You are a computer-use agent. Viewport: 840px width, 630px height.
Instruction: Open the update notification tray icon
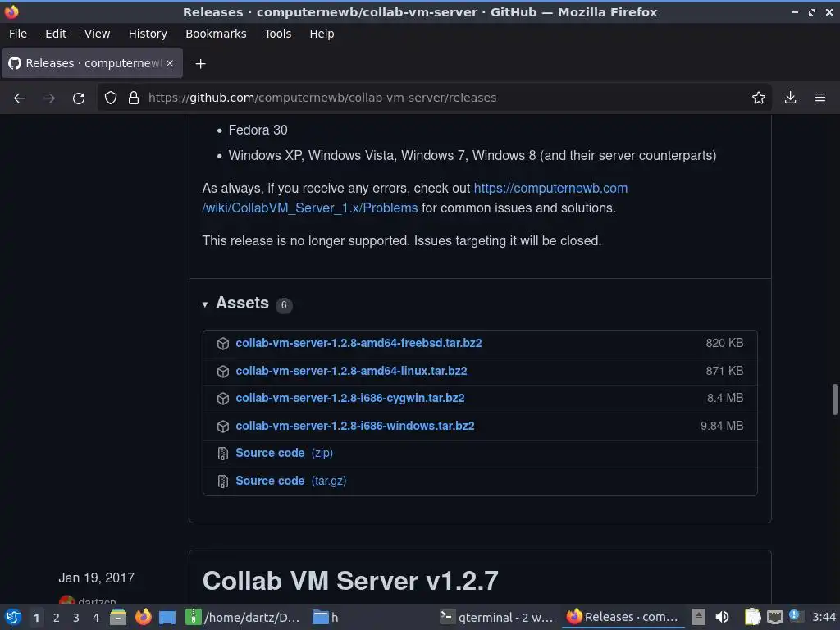[794, 616]
